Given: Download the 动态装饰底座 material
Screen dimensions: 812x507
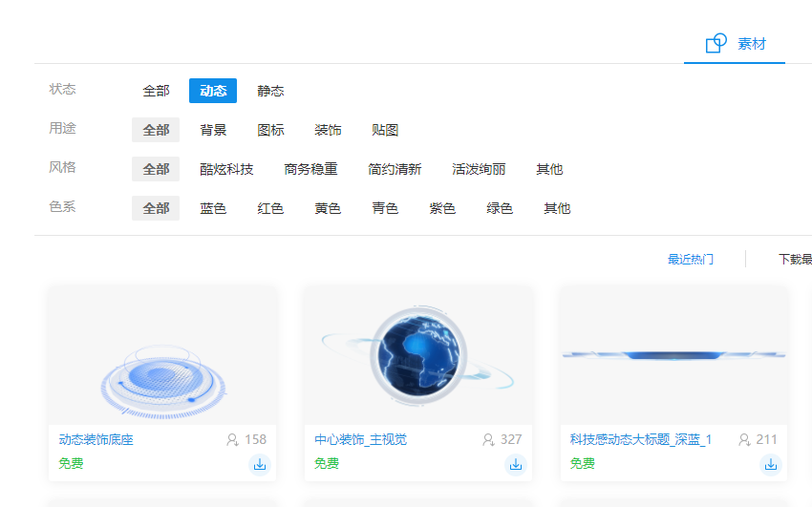Looking at the screenshot, I should 260,465.
